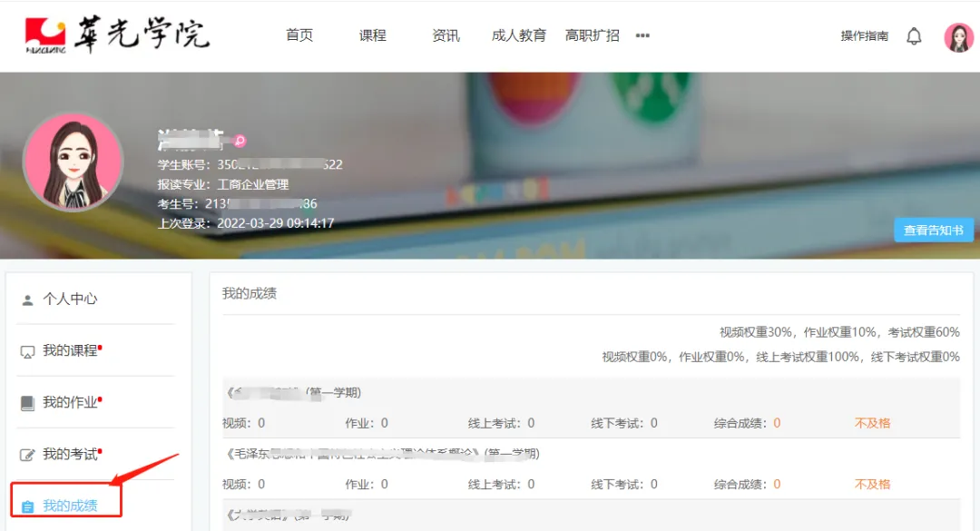Open the notification bell
This screenshot has width=980, height=531.
914,36
